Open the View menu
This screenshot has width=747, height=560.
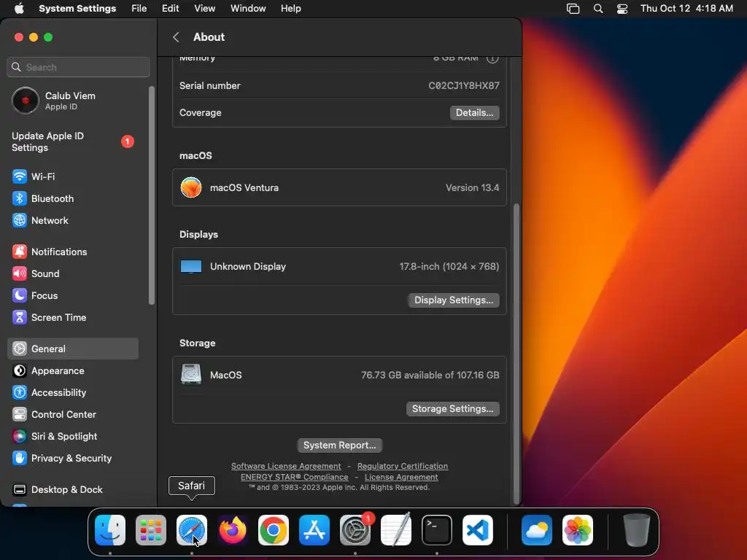(205, 9)
